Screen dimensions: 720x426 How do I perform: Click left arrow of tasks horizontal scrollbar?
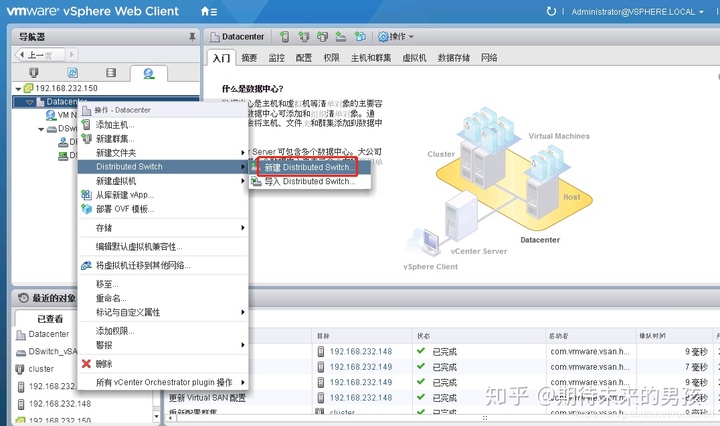point(170,418)
